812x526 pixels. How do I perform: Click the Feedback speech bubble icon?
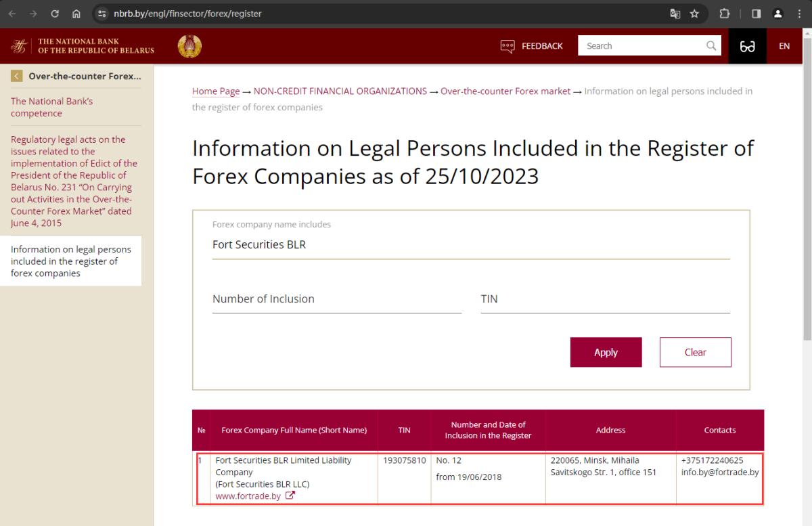507,45
